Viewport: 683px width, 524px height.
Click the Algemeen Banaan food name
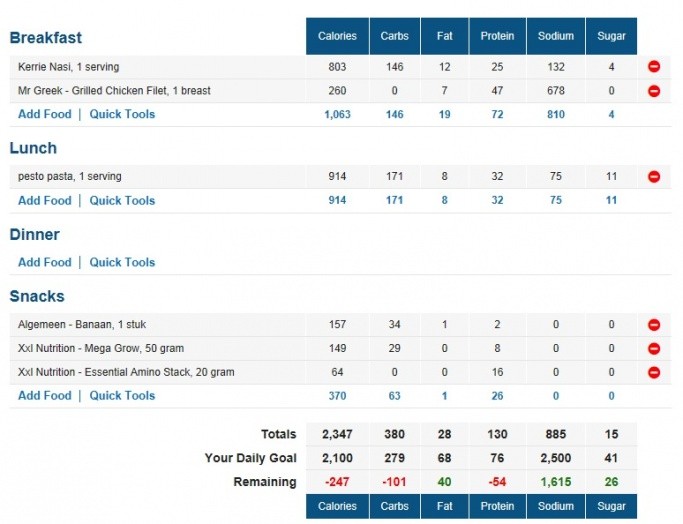(82, 325)
